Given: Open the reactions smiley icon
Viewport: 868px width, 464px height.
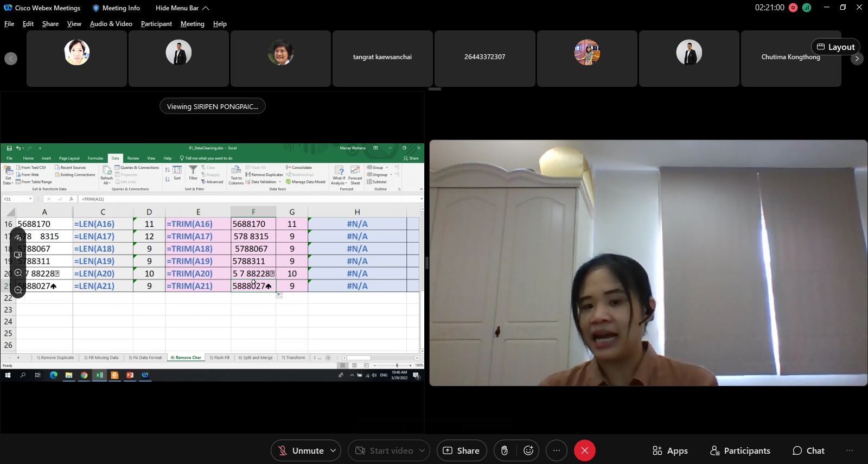Looking at the screenshot, I should click(528, 450).
